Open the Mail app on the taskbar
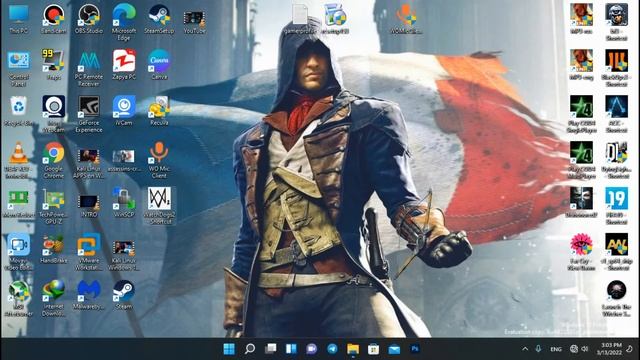This screenshot has height=360, width=640. (394, 349)
